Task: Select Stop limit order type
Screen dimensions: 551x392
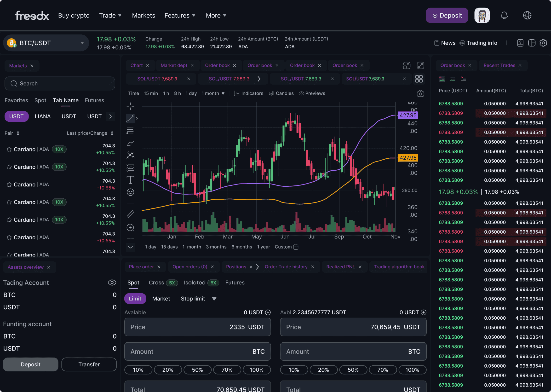Action: coord(193,299)
